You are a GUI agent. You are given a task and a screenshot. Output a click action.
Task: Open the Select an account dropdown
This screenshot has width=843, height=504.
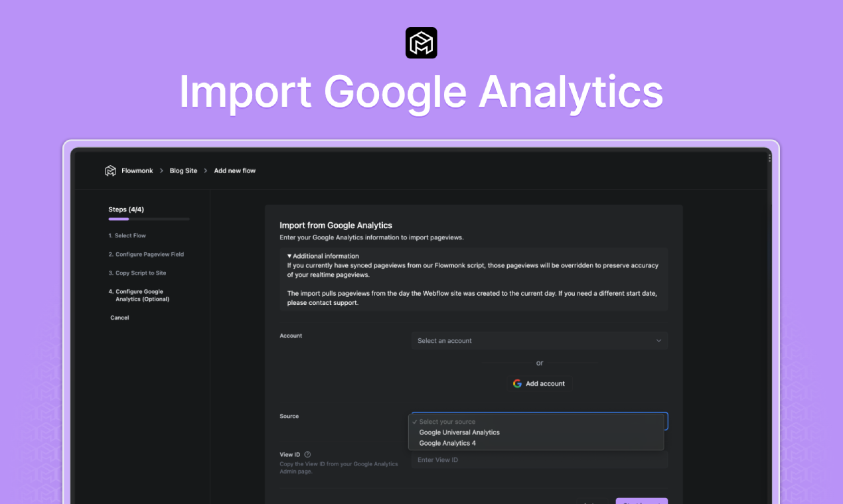(540, 341)
